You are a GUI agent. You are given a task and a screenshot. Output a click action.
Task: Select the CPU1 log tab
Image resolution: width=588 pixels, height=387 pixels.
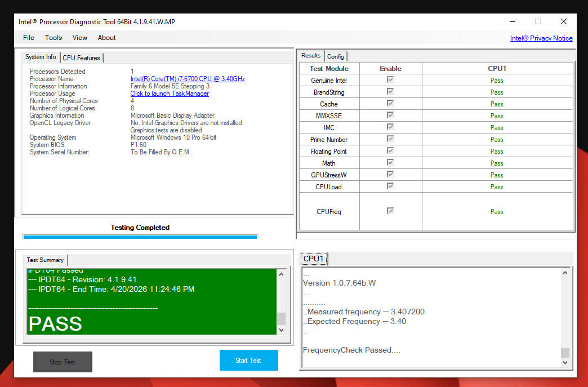click(314, 259)
